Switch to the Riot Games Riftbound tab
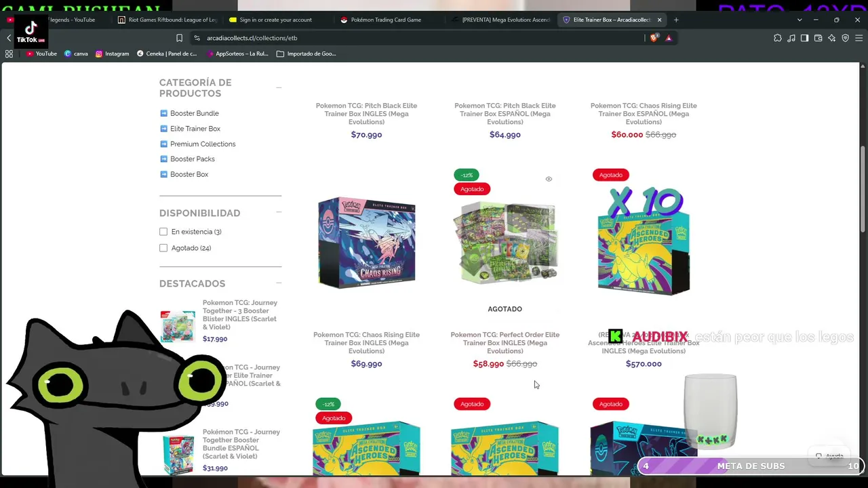 167,20
